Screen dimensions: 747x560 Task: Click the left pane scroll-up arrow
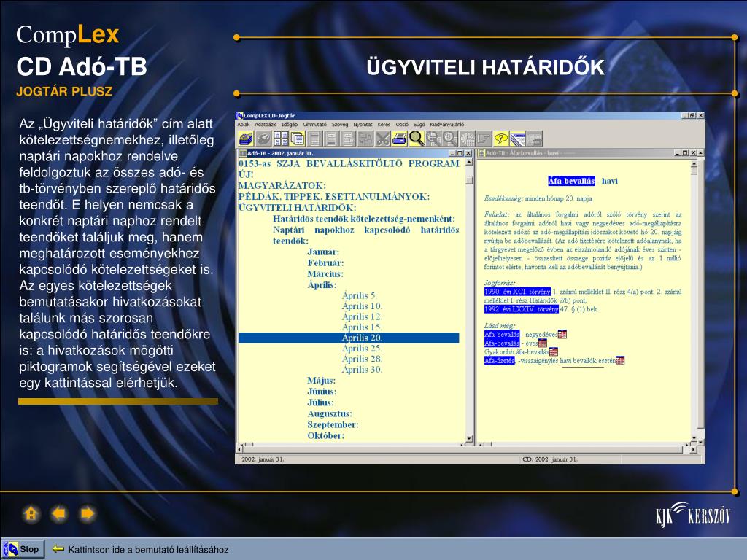[x=469, y=163]
